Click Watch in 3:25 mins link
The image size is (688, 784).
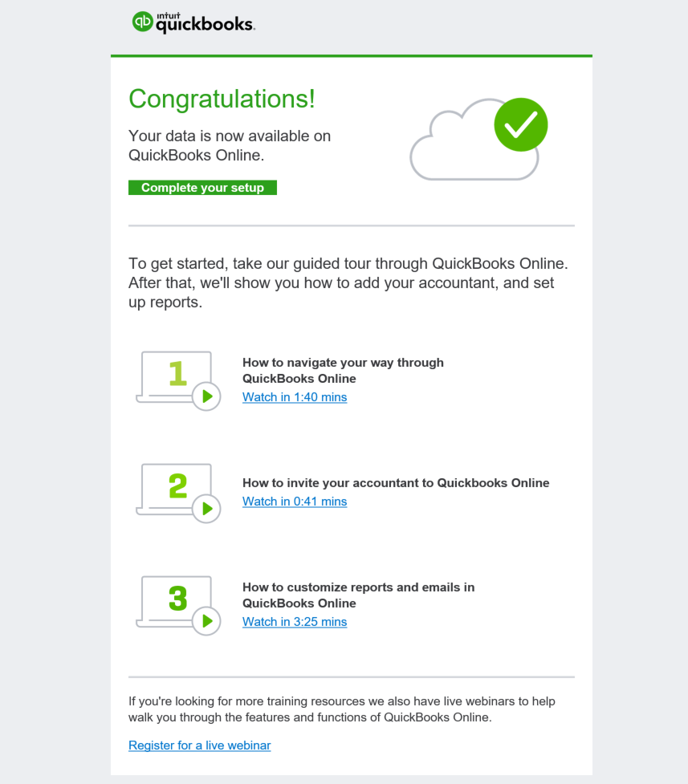click(x=294, y=622)
